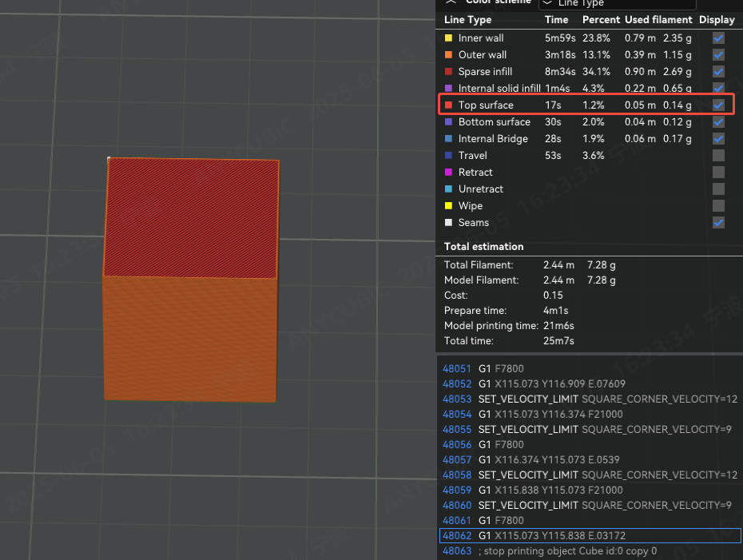Click the Used filament column header
The image size is (743, 560).
click(x=658, y=20)
